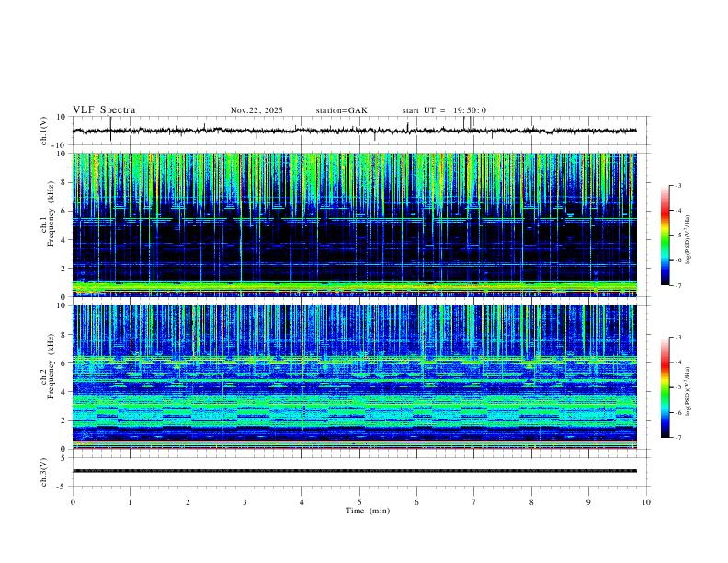
Task: Click the "5" minute tick on time axis
Action: point(359,502)
